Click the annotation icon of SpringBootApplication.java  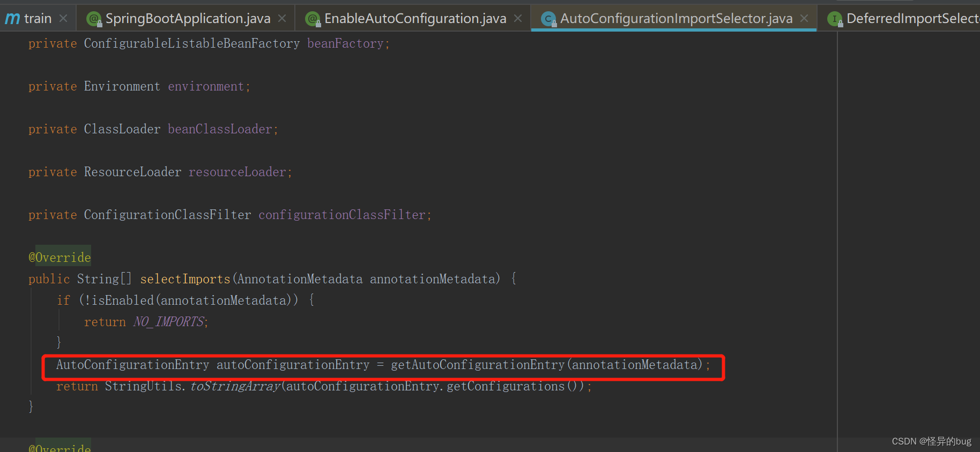[94, 19]
